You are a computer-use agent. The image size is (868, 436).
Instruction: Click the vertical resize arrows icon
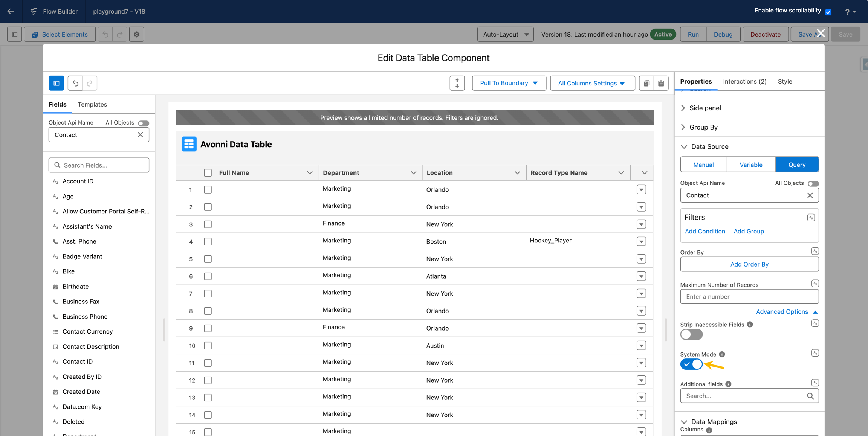pyautogui.click(x=457, y=83)
